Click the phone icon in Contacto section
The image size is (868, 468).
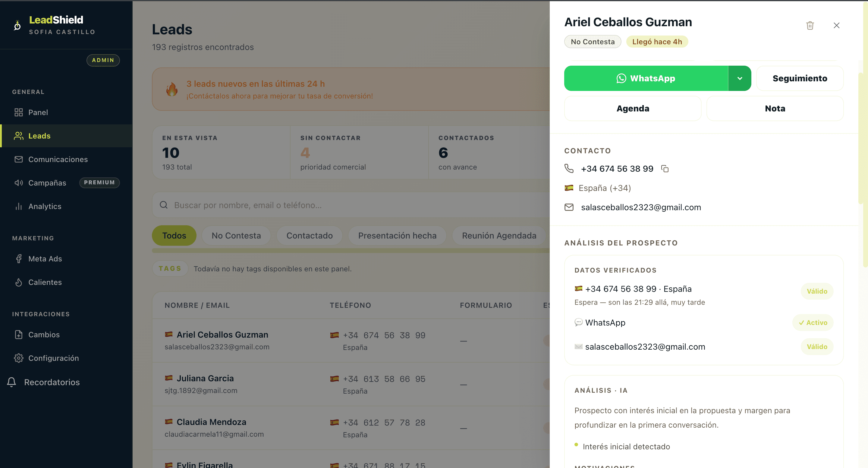pyautogui.click(x=569, y=168)
